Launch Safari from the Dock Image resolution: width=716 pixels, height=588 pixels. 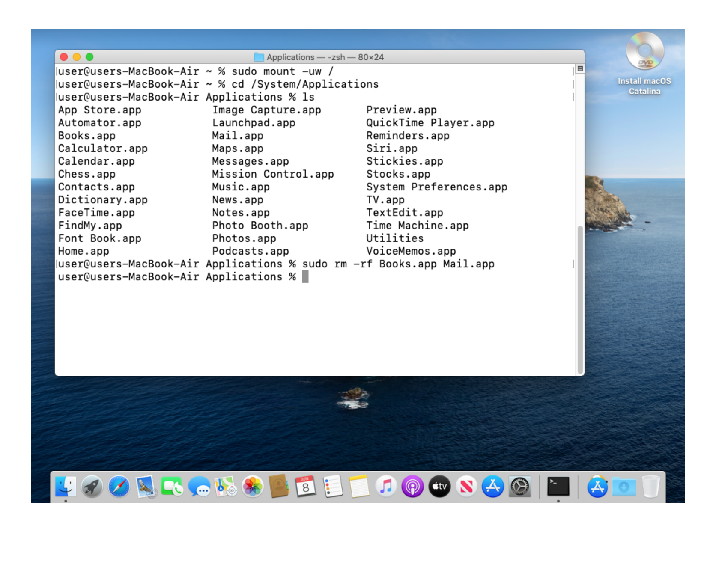tap(119, 487)
